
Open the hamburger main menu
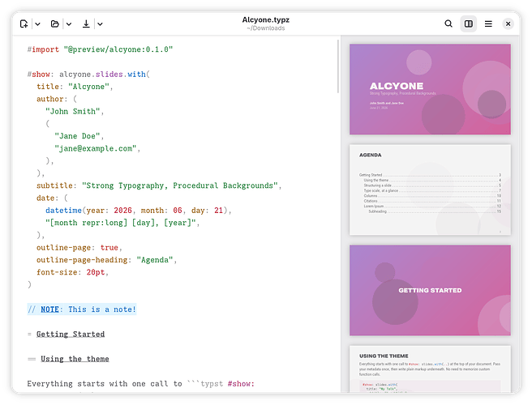488,23
